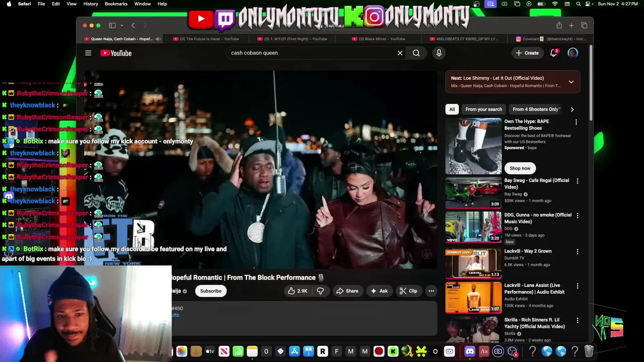This screenshot has height=362, width=644.
Task: Open Wi-Fi status in the menu bar
Action: click(555, 4)
